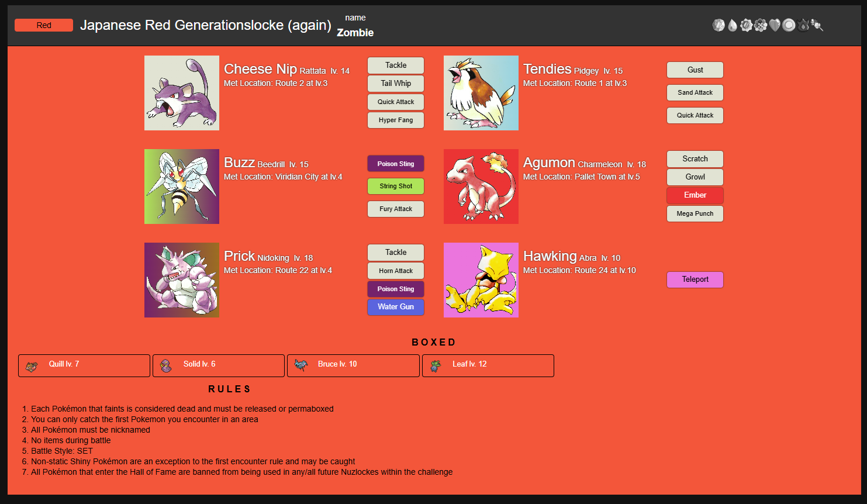
Task: Click the water-drop Cascade Badge icon
Action: coord(733,25)
